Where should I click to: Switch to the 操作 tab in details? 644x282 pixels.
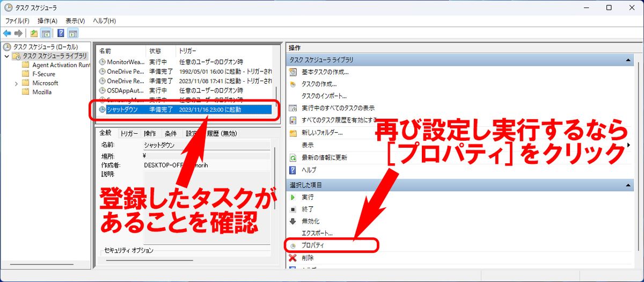coord(150,134)
